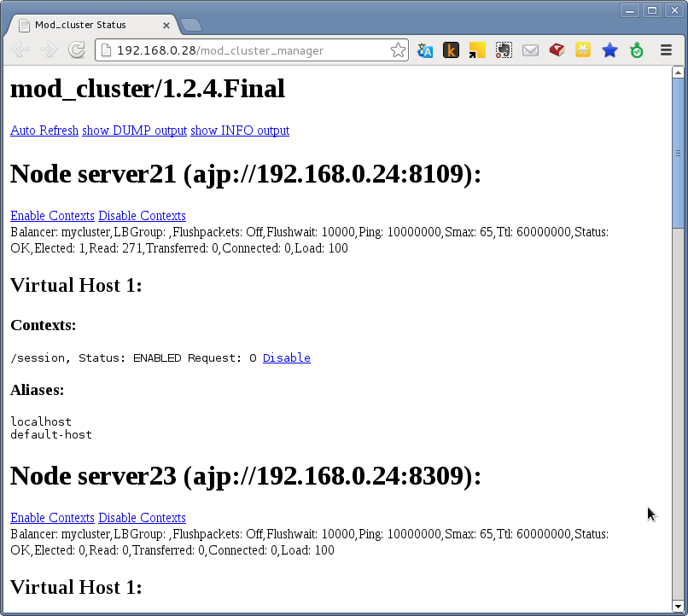Disable the /session context
Viewport: 688px width, 616px height.
coord(286,358)
